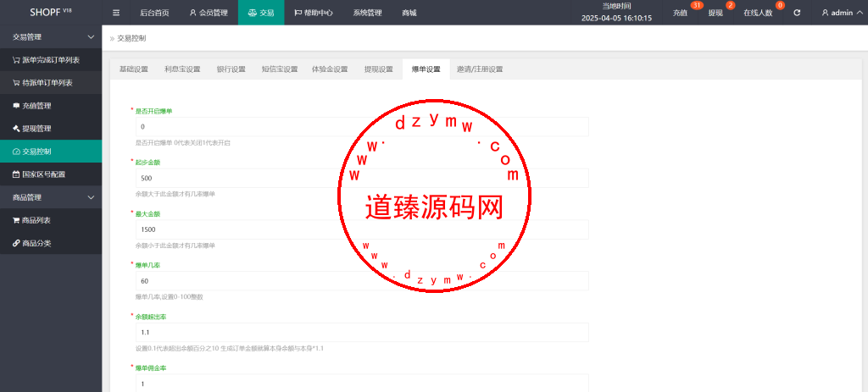Collapse the 交易管理 sidebar group
This screenshot has width=868, height=392.
(x=51, y=37)
